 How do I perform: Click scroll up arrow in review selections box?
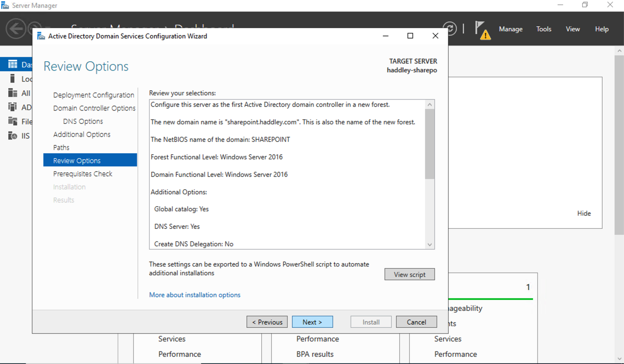tap(430, 105)
